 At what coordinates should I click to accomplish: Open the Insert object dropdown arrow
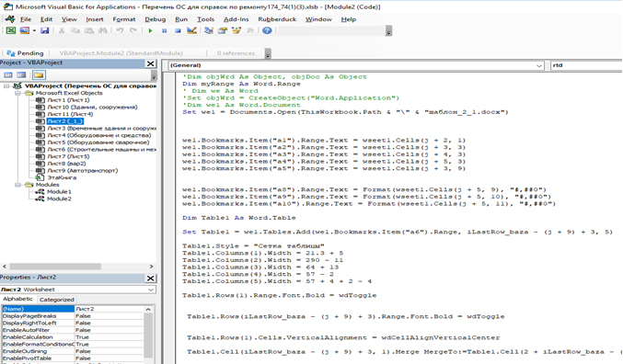tap(34, 30)
